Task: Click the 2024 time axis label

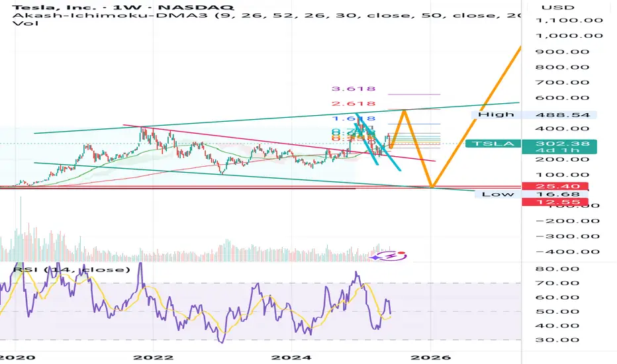Action: pos(291,357)
